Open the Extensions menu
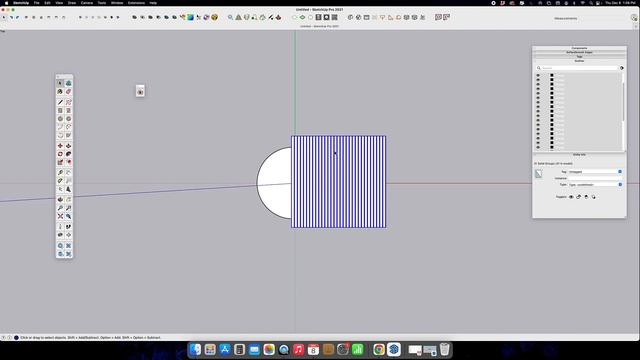This screenshot has height=360, width=640. 136,3
